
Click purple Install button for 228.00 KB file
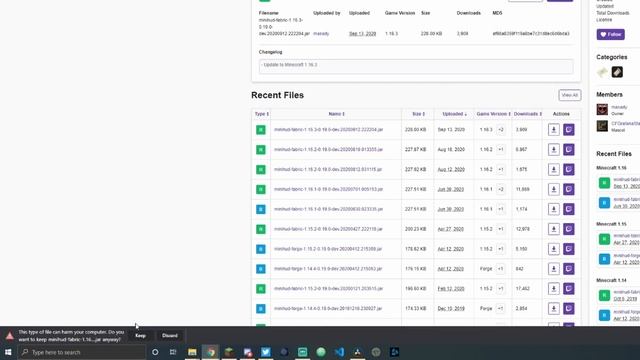click(x=569, y=130)
